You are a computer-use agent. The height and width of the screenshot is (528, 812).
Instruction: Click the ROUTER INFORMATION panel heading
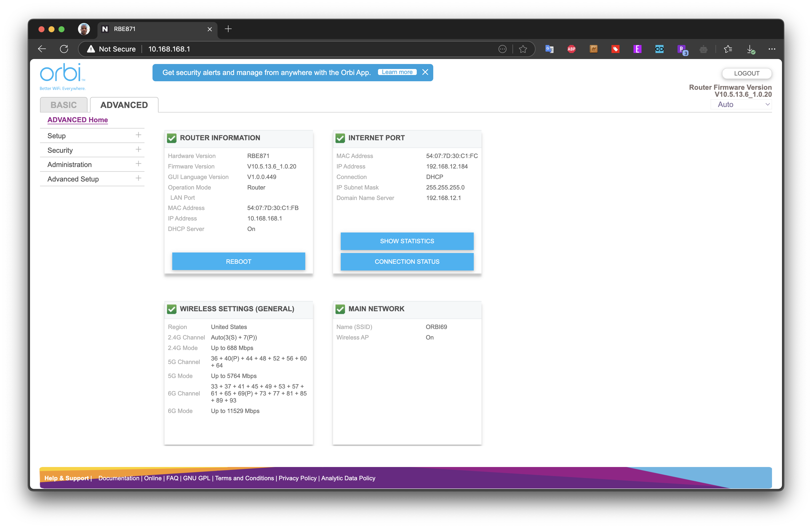220,138
